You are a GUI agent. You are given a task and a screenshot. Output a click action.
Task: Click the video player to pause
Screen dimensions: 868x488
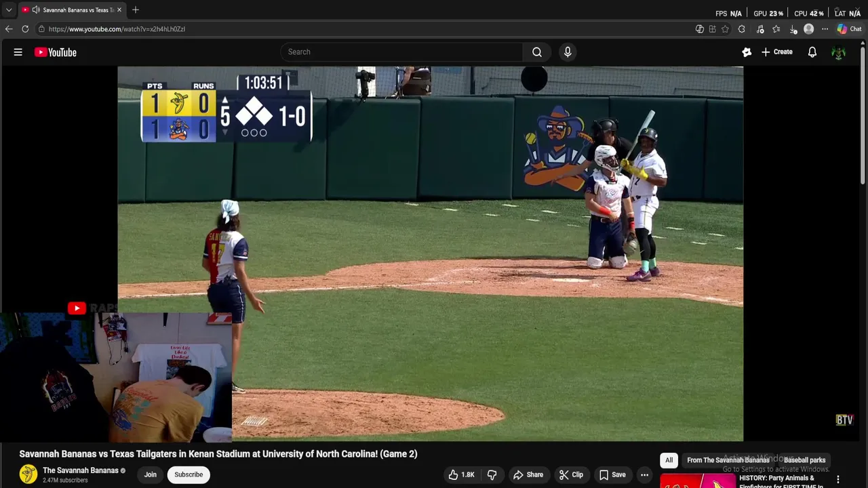pos(430,253)
